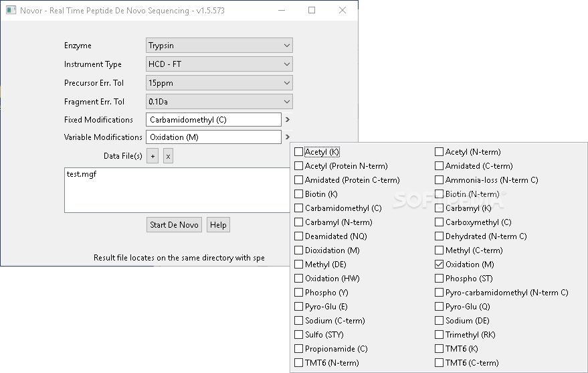Check Acetyl (Protein N-term) option

(298, 166)
